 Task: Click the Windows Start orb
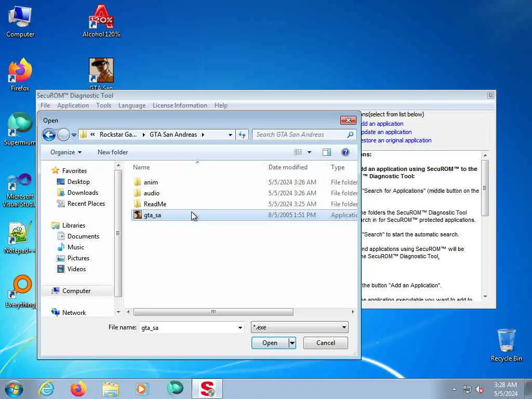pos(14,389)
